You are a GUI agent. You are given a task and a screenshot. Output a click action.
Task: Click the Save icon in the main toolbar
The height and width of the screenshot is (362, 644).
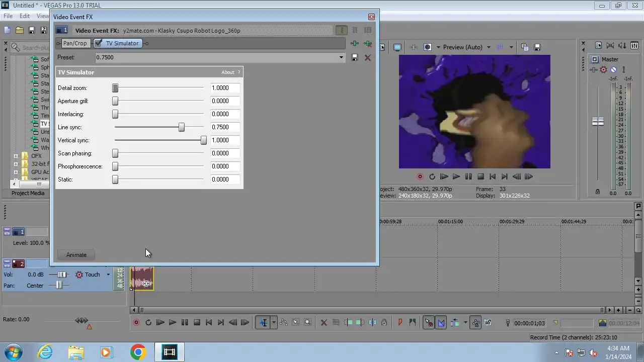tap(32, 30)
